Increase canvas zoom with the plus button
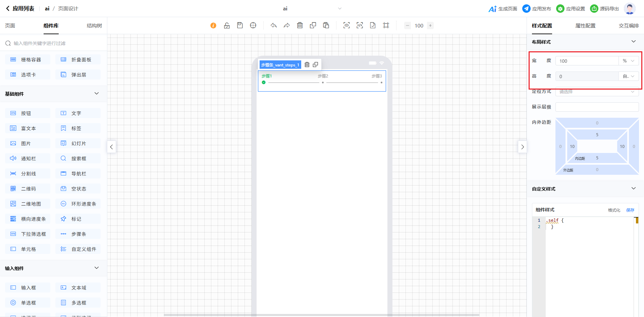Screen dimensions: 644x317 430,25
